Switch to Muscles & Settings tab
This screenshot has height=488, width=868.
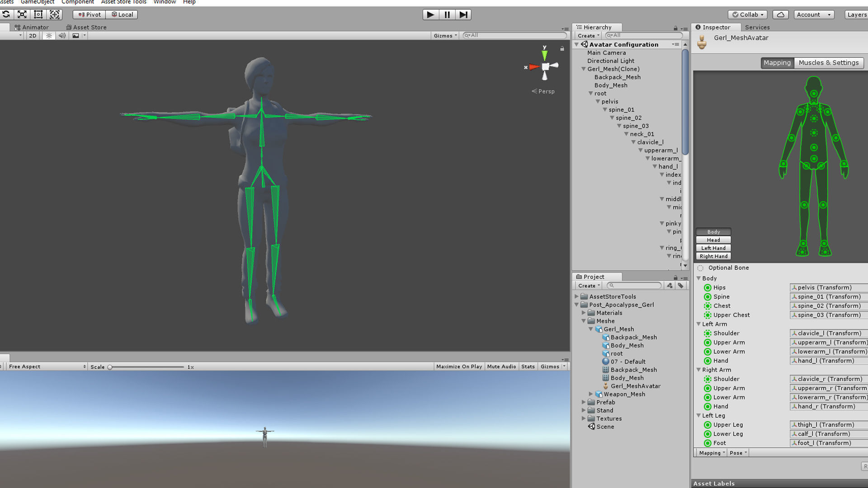(828, 63)
